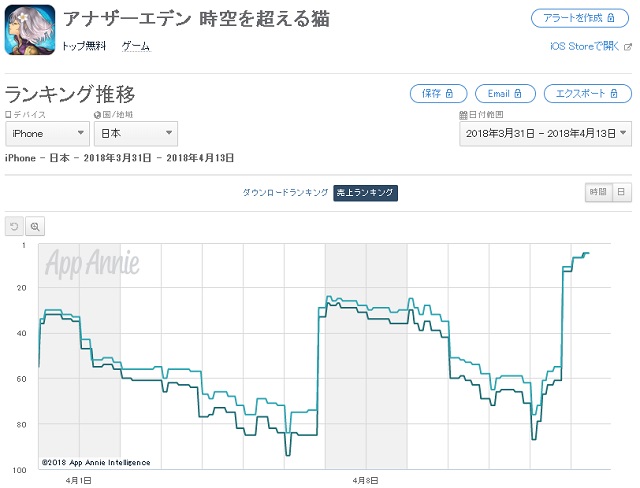Open the iPhone device dropdown
The image size is (640, 488).
coord(47,133)
